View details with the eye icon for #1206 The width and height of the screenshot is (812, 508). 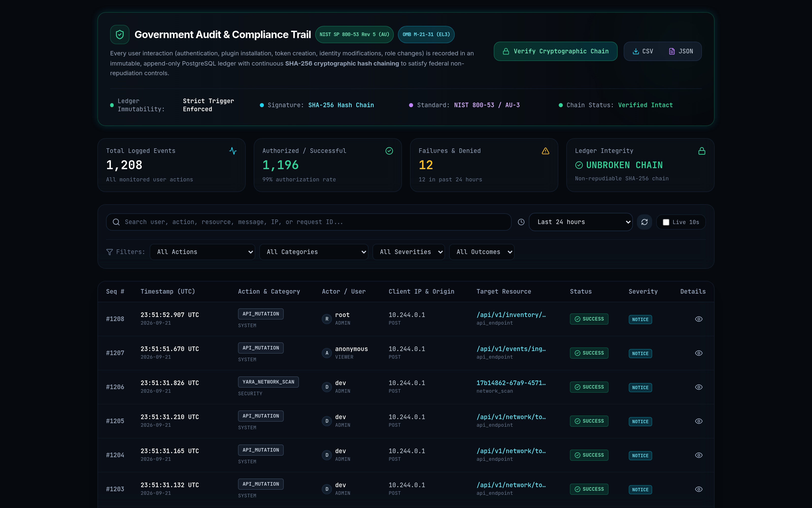point(699,387)
